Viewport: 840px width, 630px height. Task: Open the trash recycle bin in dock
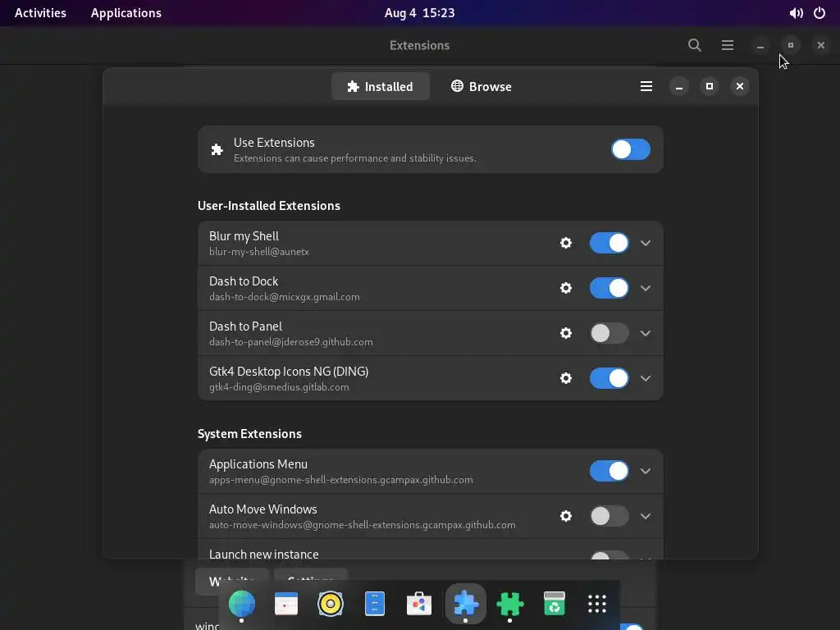tap(554, 604)
